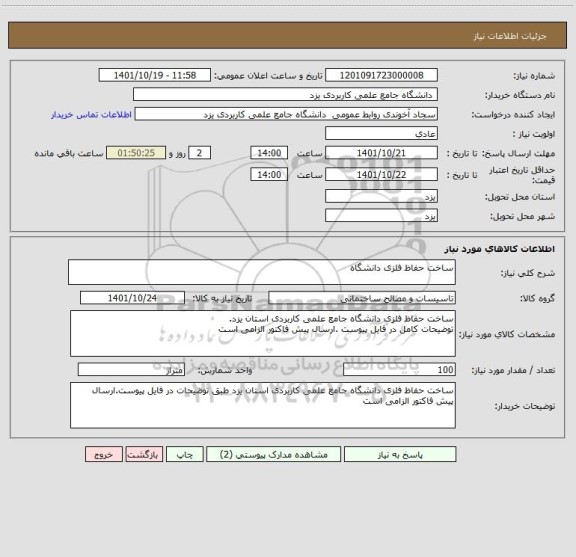Click the خروج exit button
576x557 pixels.
[104, 454]
